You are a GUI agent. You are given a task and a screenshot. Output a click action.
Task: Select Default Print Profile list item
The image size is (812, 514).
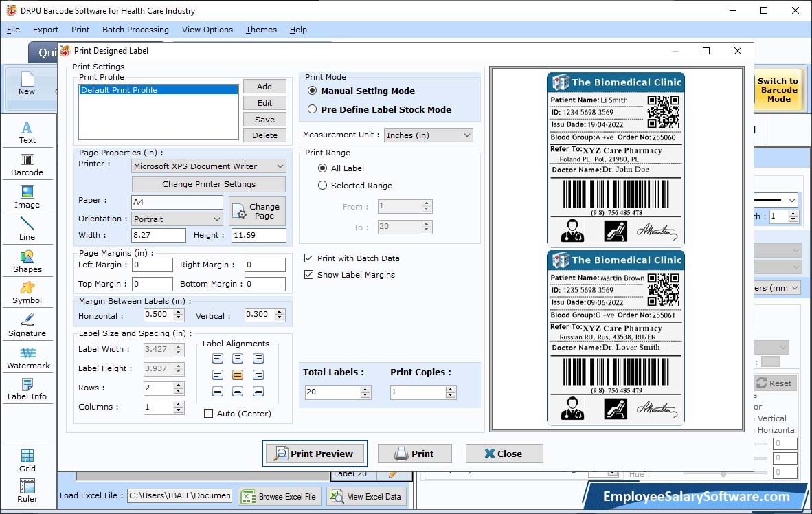coord(159,89)
